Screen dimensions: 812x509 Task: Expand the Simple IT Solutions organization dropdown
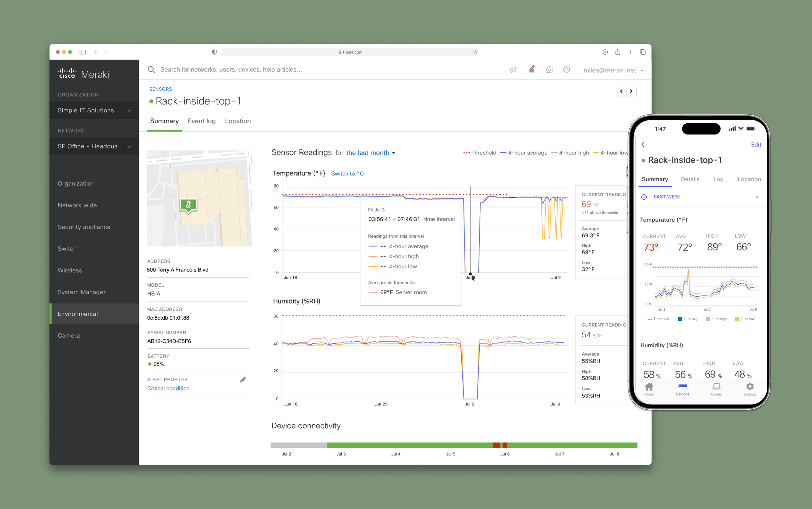pyautogui.click(x=94, y=110)
